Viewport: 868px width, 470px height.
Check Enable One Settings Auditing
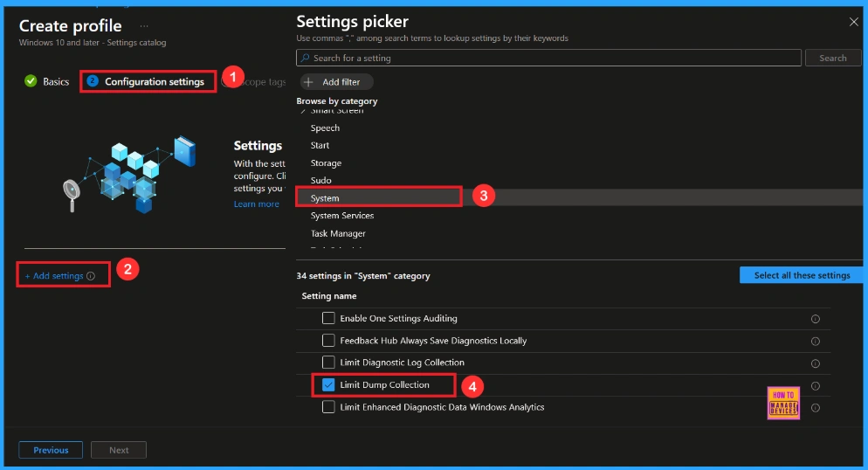[x=328, y=318]
